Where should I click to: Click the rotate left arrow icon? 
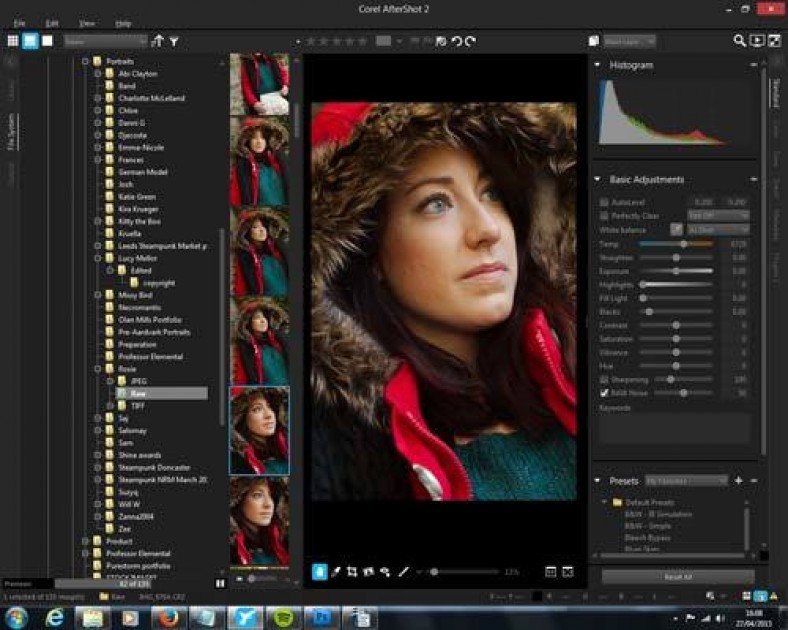pyautogui.click(x=456, y=41)
